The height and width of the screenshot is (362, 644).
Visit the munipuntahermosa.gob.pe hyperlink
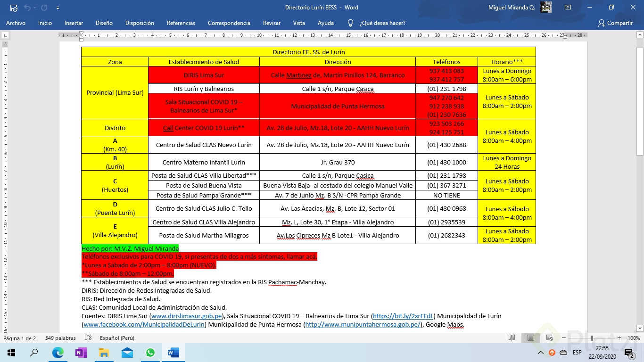click(363, 324)
